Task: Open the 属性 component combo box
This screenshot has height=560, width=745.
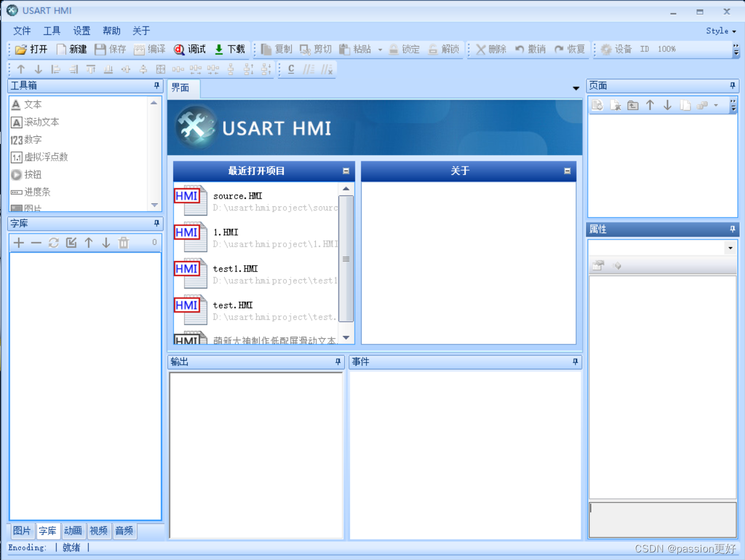Action: (662, 248)
